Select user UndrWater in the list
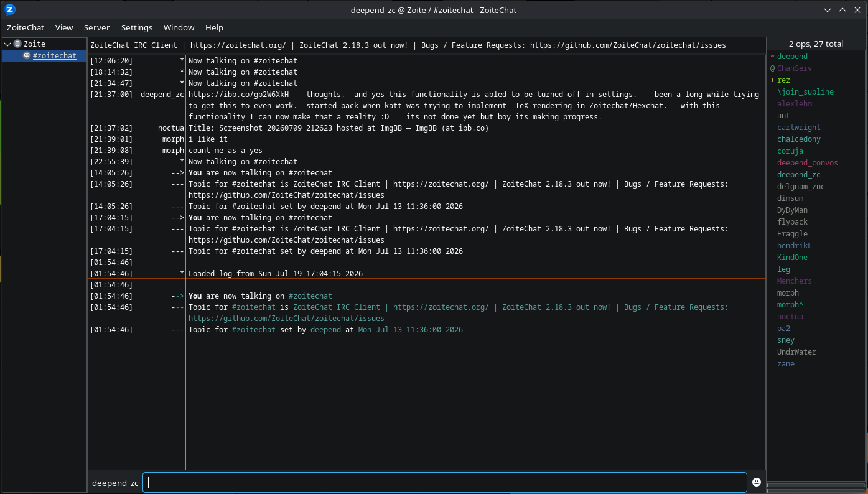Screen dimensions: 868x494 (x=796, y=352)
